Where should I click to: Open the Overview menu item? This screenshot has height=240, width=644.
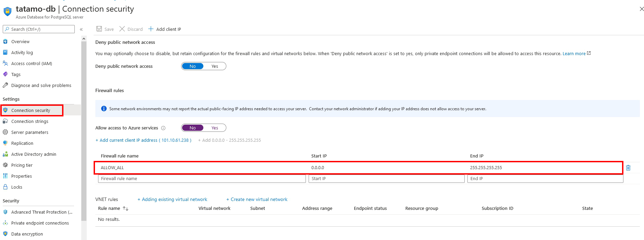point(20,41)
